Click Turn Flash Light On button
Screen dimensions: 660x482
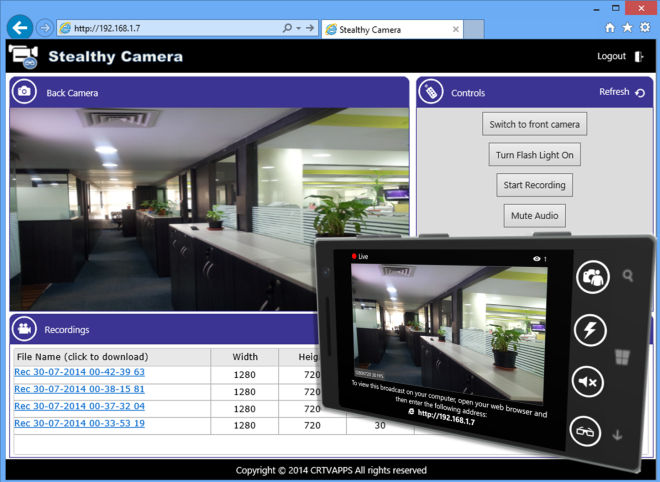pyautogui.click(x=535, y=155)
